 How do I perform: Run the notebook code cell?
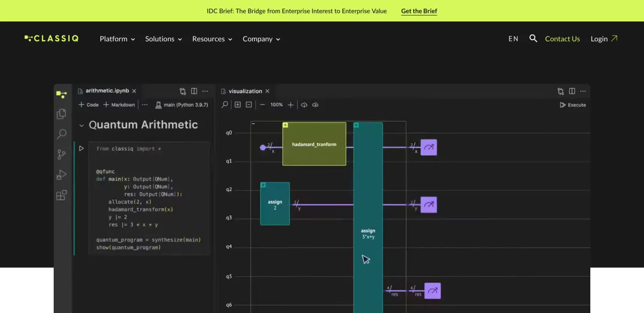(x=82, y=149)
